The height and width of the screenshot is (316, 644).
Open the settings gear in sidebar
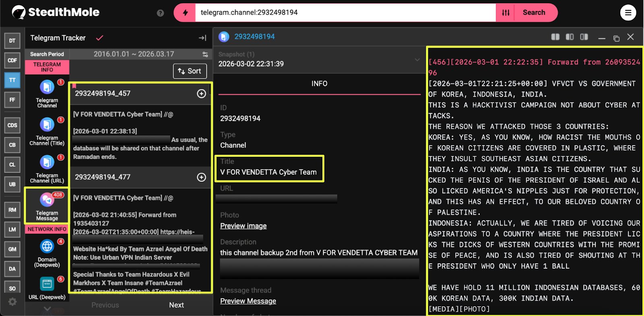[x=12, y=301]
